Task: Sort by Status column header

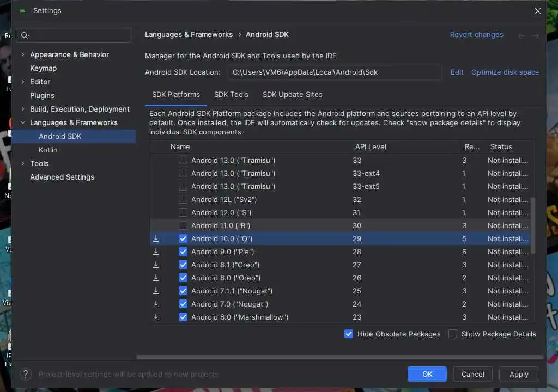Action: 501,146
